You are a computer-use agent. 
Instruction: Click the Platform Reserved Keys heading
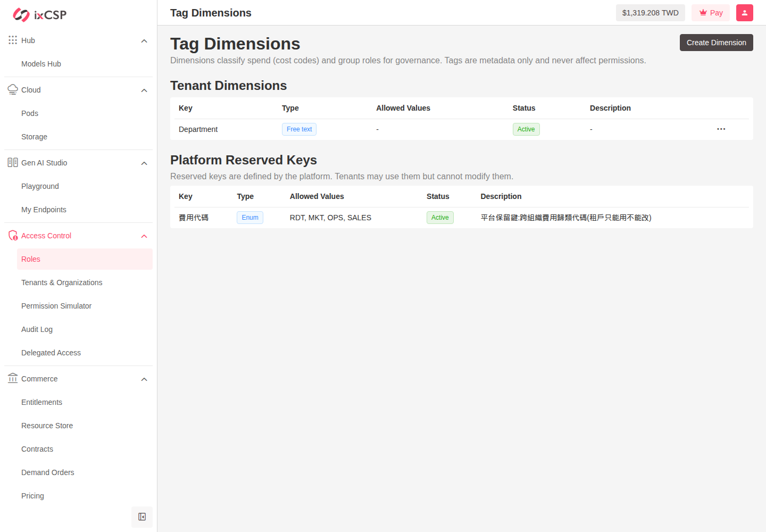(x=244, y=160)
